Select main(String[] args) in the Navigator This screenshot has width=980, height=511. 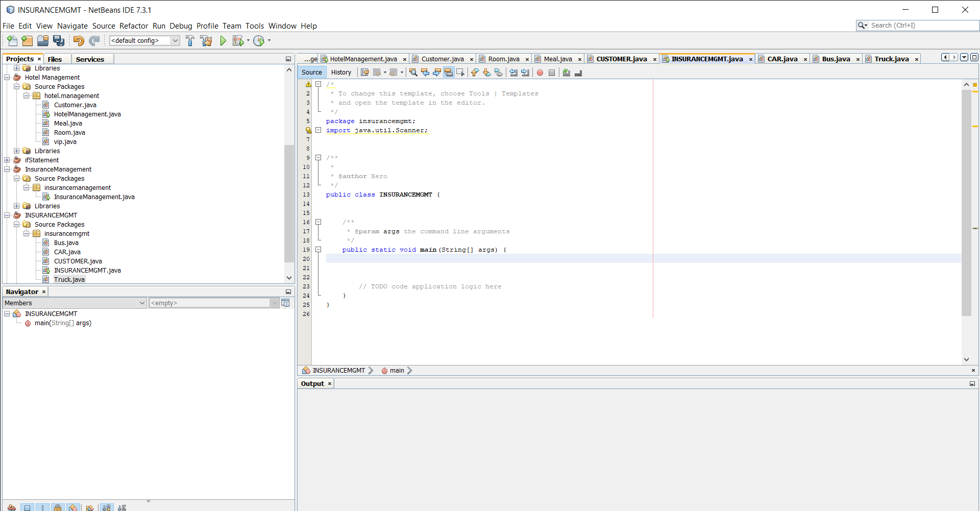(62, 323)
